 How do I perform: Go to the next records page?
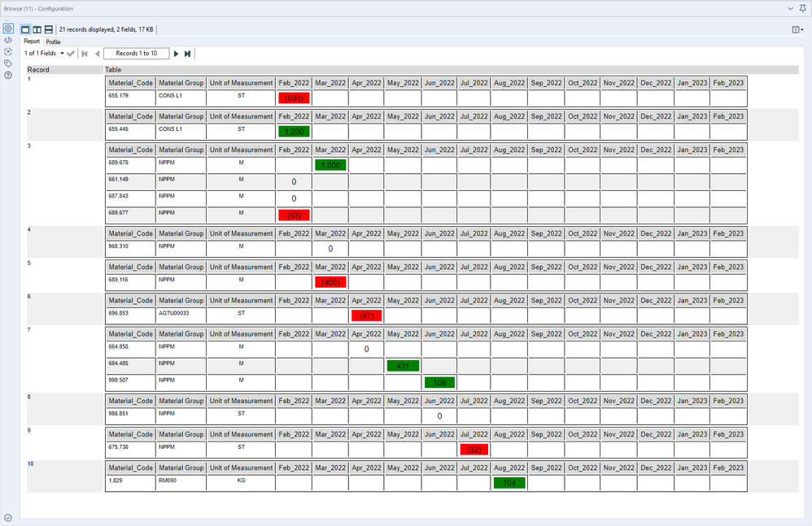(176, 54)
